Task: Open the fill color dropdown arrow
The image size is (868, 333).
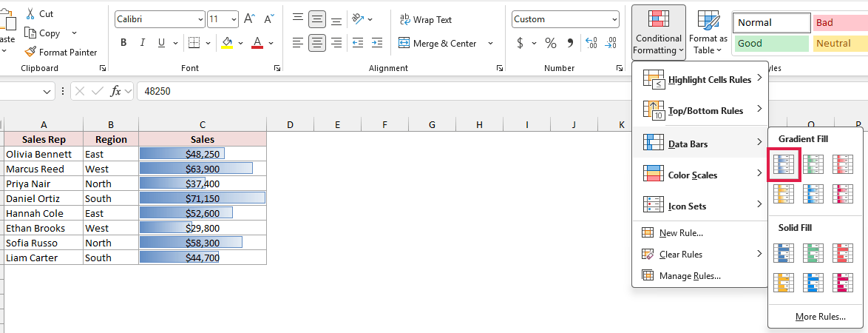Action: click(241, 43)
